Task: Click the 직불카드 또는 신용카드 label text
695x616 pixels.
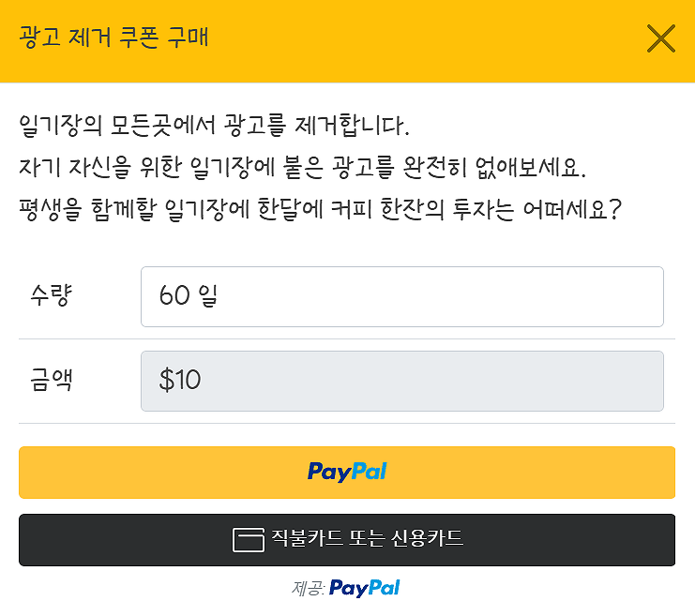Action: [367, 539]
